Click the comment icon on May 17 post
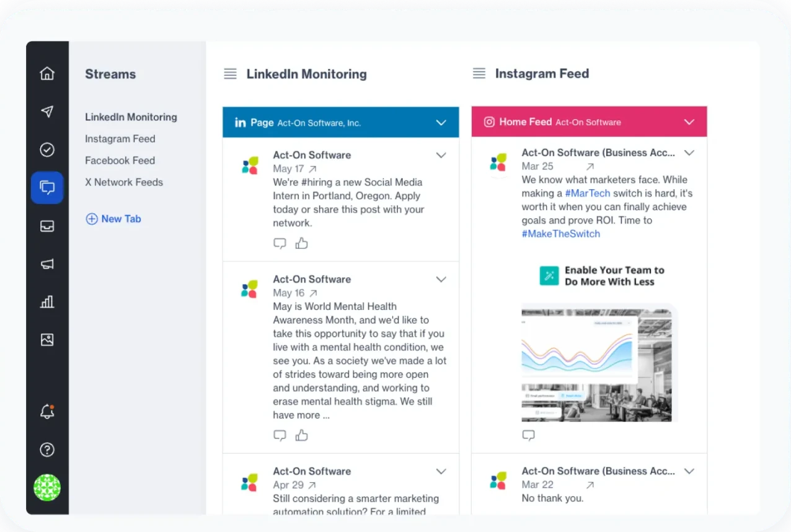 tap(280, 244)
